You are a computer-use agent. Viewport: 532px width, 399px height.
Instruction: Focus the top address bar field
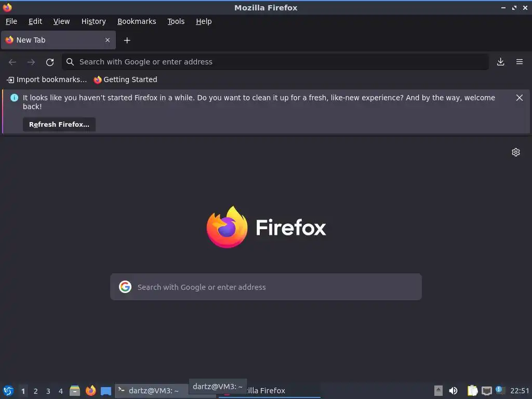tap(275, 62)
